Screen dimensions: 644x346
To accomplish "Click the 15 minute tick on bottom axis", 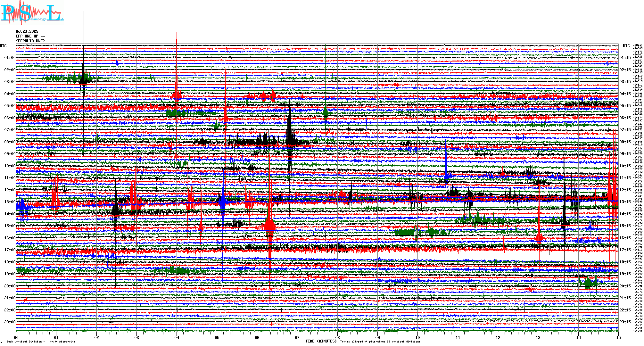I will [618, 337].
